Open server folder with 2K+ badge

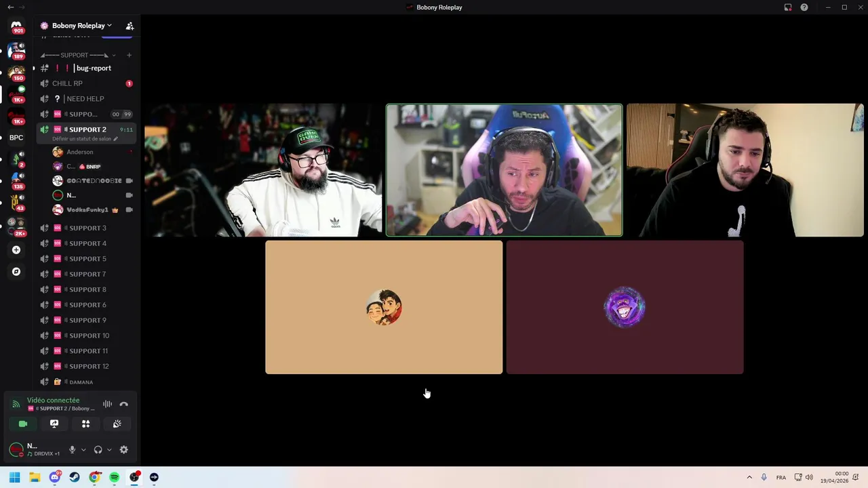16,226
